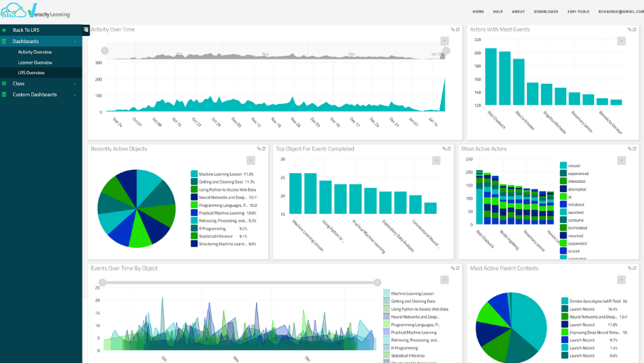Click the Custom Dashboards icon in sidebar
The height and width of the screenshot is (363, 644).
click(x=4, y=95)
